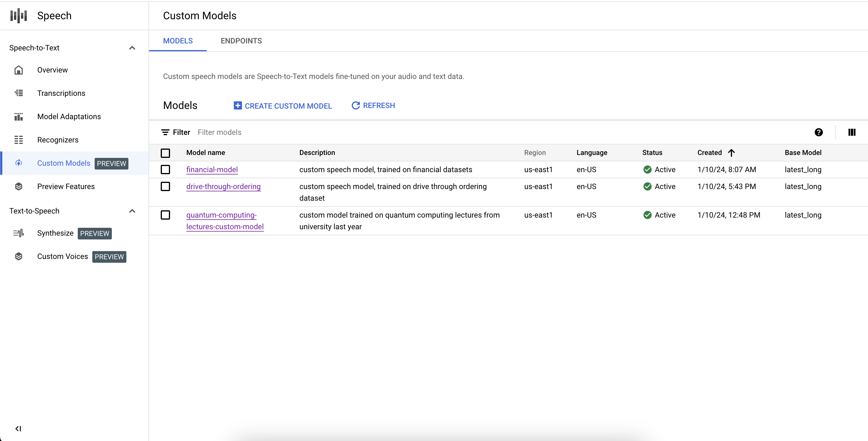Toggle the drive-through-ordering row checkbox
The height and width of the screenshot is (441, 868).
pyautogui.click(x=165, y=186)
